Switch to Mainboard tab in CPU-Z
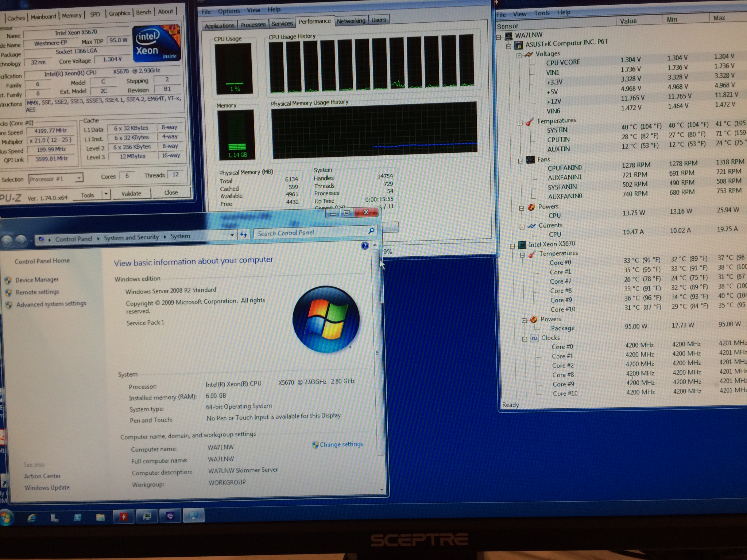 (43, 17)
